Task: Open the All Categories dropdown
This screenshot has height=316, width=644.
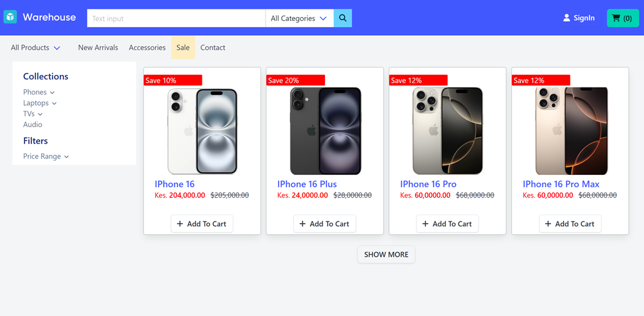Action: pos(299,18)
